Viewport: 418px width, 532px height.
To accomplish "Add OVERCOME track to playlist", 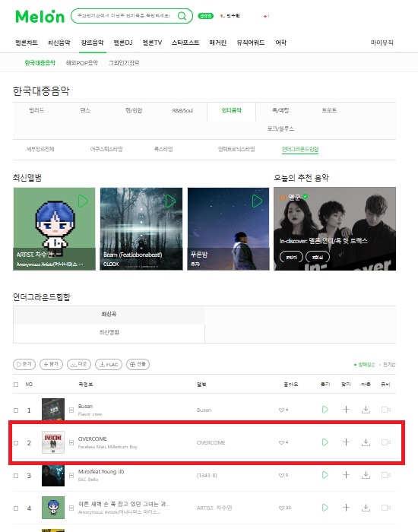I will [346, 442].
